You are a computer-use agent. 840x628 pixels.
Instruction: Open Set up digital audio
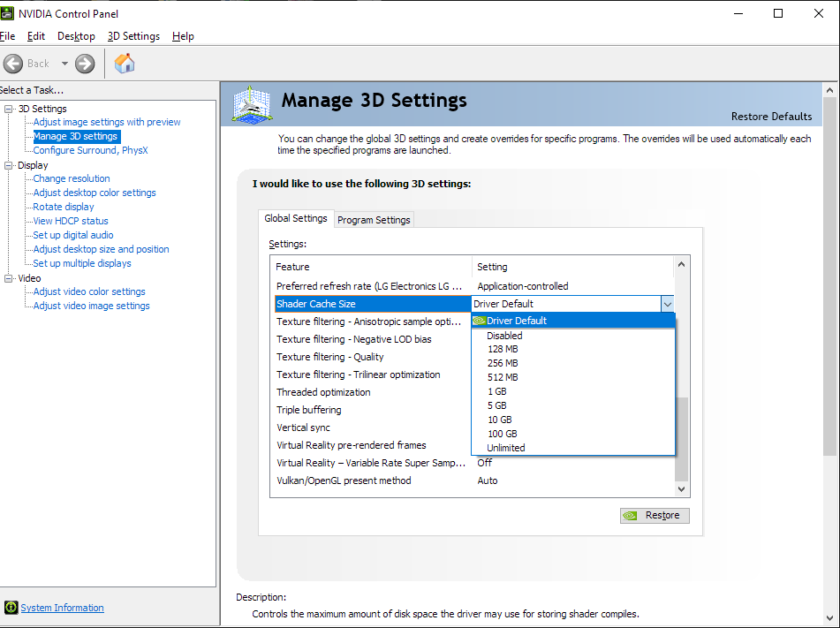pyautogui.click(x=72, y=235)
